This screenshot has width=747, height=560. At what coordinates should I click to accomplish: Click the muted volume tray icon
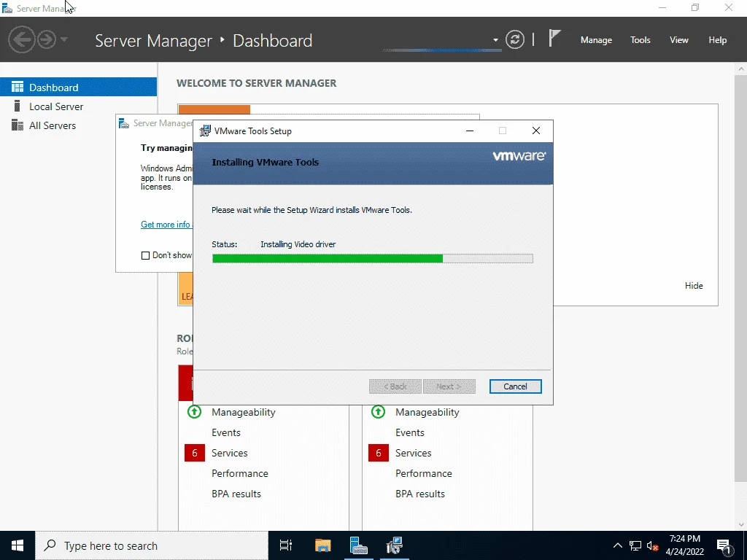(652, 545)
